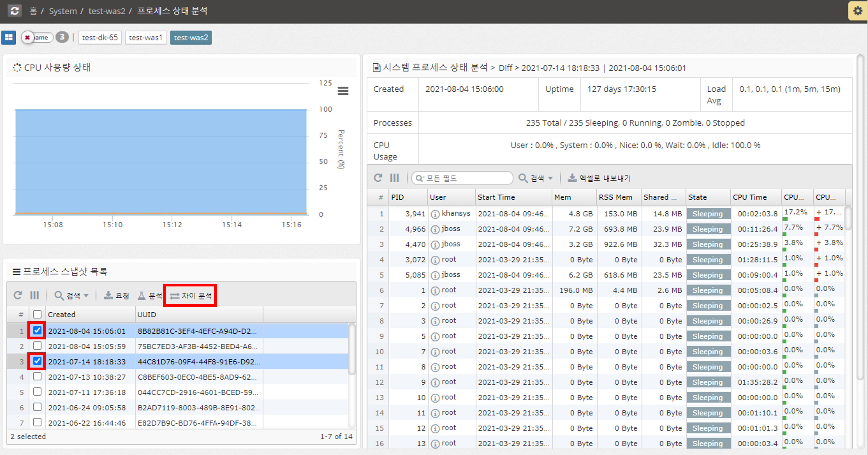The width and height of the screenshot is (868, 455).
Task: Open column chooser in the snapshot list toolbar
Action: coord(34,296)
